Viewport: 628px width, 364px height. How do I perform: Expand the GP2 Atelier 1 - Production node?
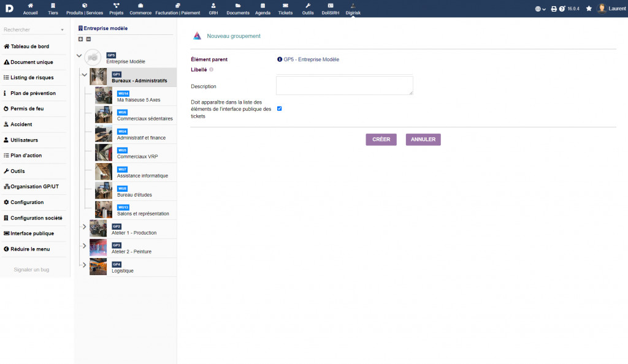[84, 227]
